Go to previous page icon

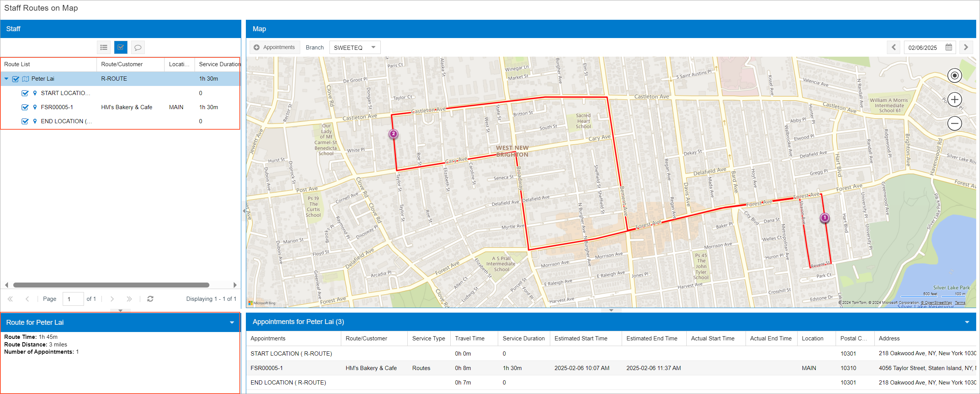[27, 299]
